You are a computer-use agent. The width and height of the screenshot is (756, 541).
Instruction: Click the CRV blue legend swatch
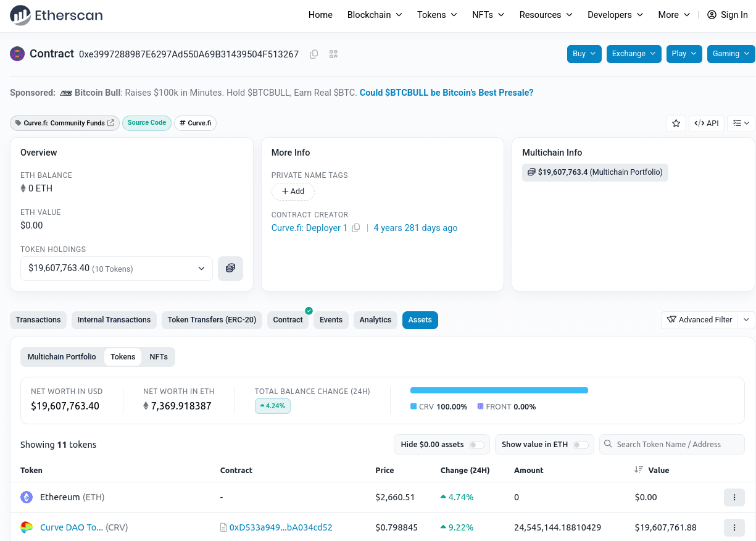click(413, 406)
